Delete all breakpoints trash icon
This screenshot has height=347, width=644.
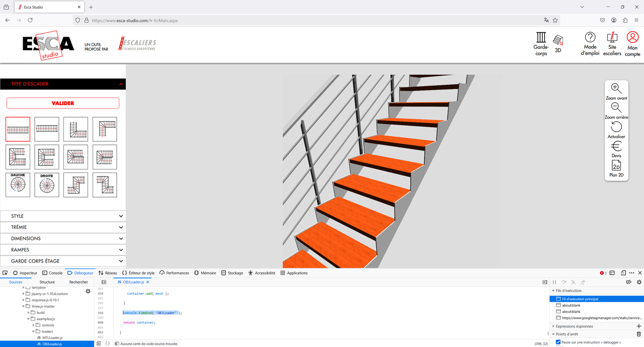pyautogui.click(x=639, y=334)
